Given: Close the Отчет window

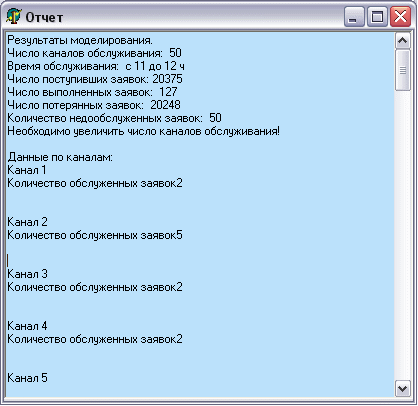Looking at the screenshot, I should pos(400,16).
